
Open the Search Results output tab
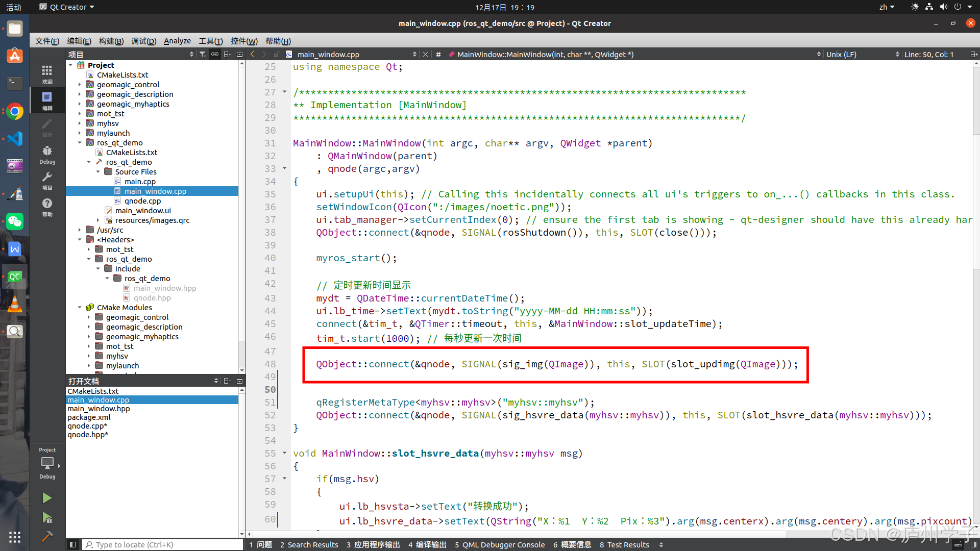pyautogui.click(x=309, y=544)
